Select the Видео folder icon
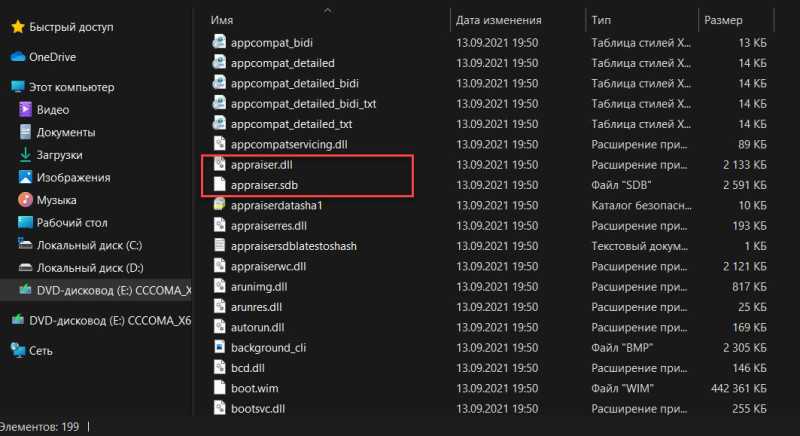 (x=25, y=110)
